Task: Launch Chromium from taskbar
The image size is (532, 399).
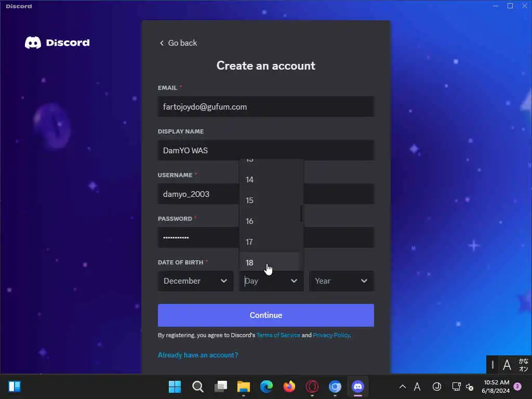Action: pyautogui.click(x=335, y=387)
